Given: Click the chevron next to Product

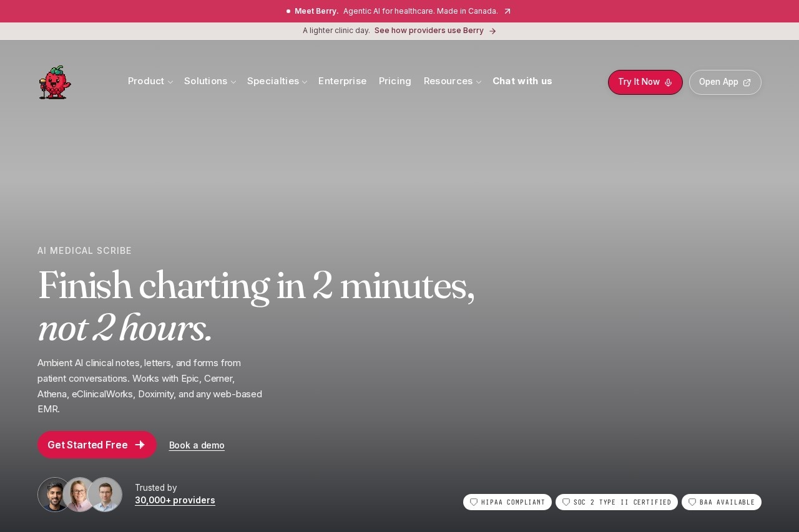Looking at the screenshot, I should [170, 82].
